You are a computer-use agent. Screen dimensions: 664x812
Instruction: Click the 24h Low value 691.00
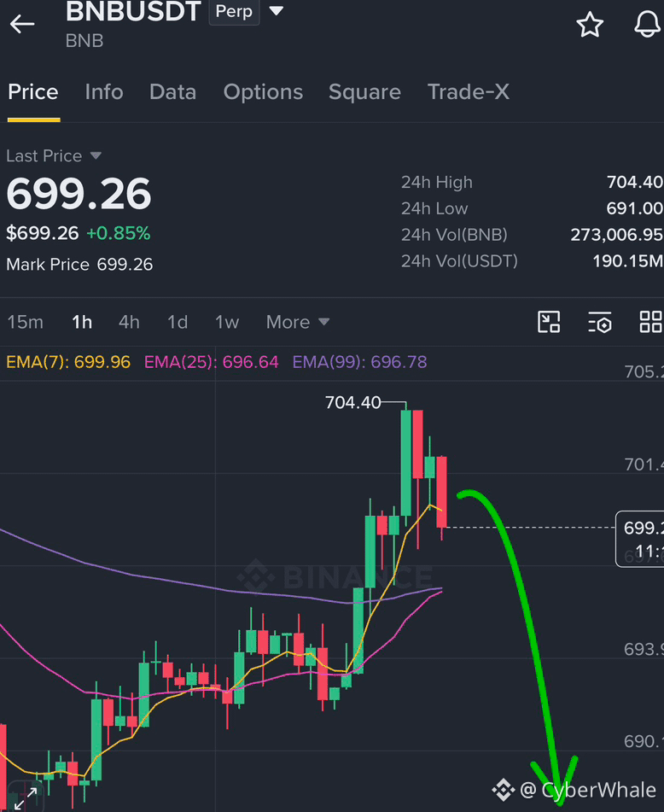click(x=634, y=208)
